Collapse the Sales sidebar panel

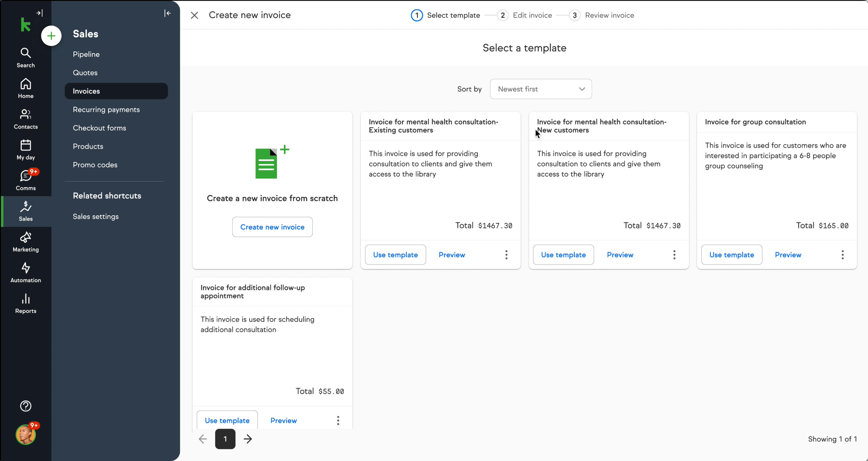coord(167,13)
